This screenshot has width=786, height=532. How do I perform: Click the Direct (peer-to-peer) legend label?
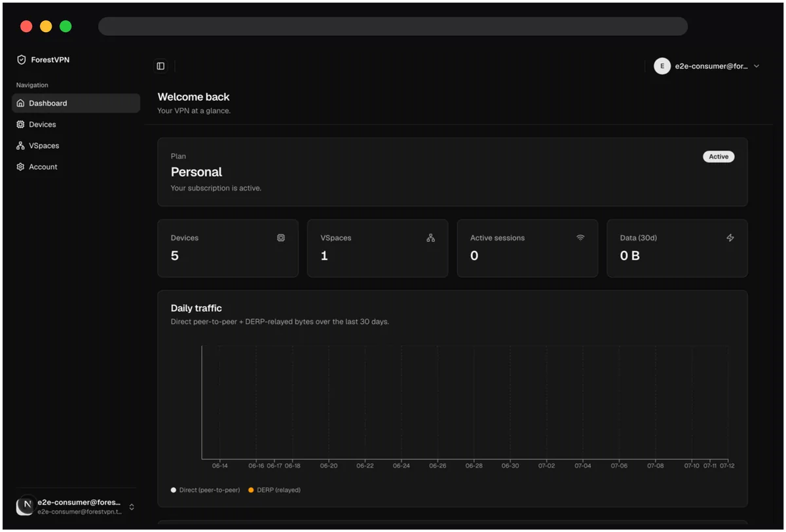click(x=210, y=490)
